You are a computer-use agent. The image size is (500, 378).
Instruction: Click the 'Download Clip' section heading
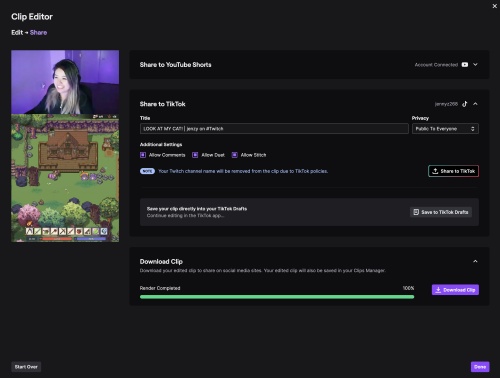click(161, 261)
